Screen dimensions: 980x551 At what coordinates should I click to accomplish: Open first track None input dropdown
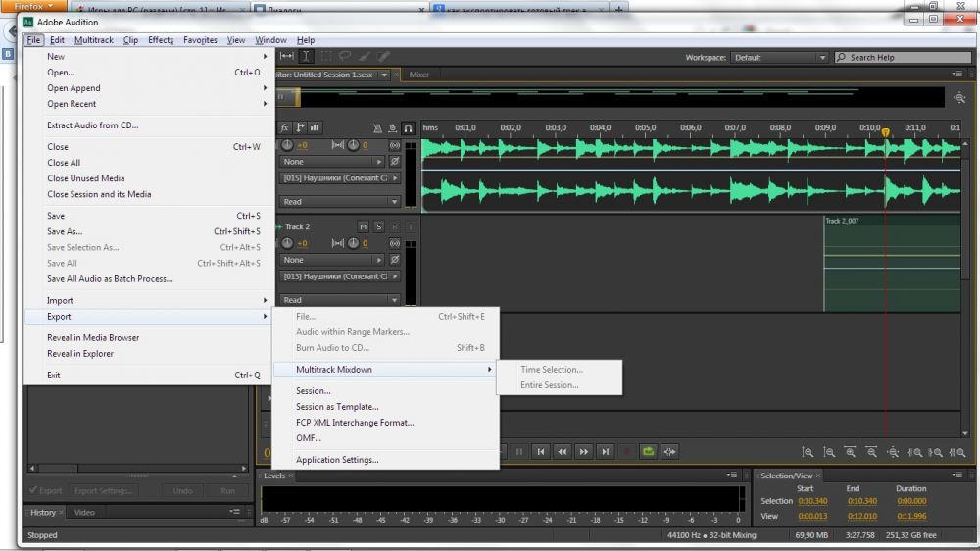click(332, 162)
